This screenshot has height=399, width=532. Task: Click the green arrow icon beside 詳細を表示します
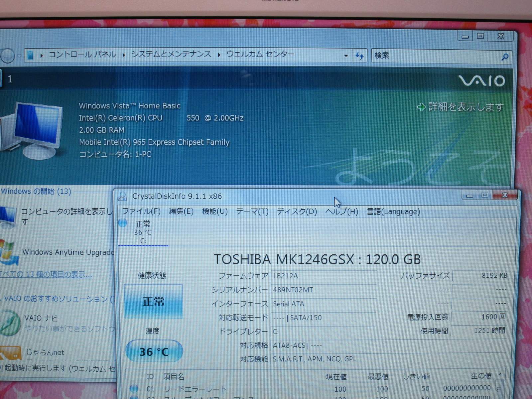point(421,107)
